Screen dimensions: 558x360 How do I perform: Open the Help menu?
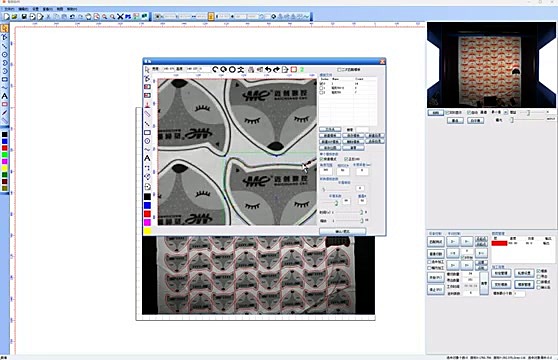click(x=72, y=9)
